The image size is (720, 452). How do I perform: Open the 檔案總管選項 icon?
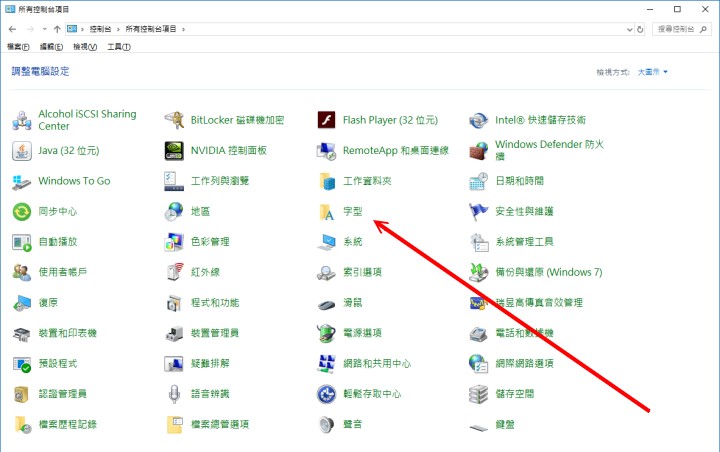pyautogui.click(x=174, y=425)
